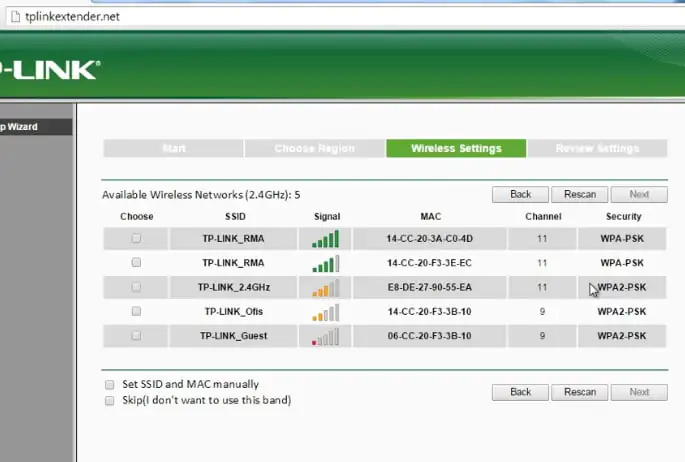The image size is (685, 462).
Task: Click the TP-LINK_Guest SSID cell
Action: [x=233, y=336]
